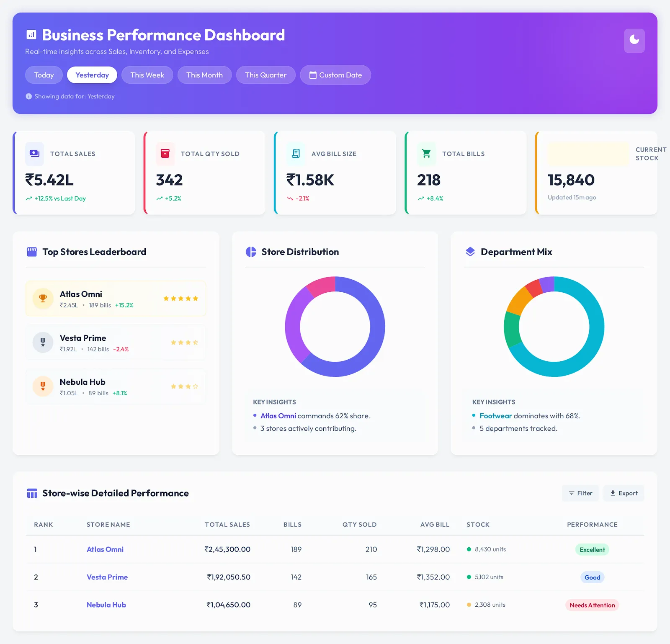Select the pink segment of Store Distribution donut
The image size is (670, 644).
[x=321, y=285]
